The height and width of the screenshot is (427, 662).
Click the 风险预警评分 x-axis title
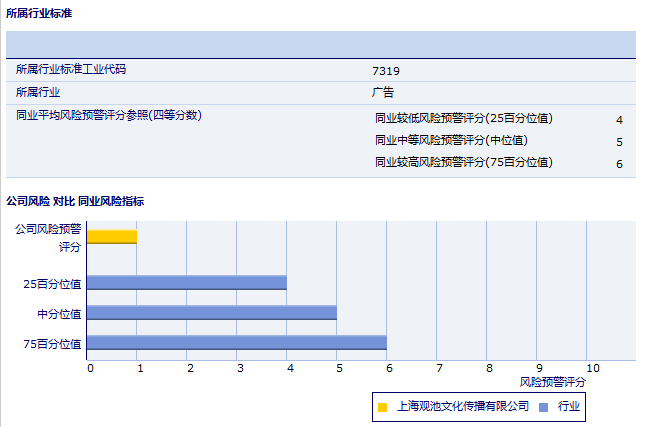point(553,382)
